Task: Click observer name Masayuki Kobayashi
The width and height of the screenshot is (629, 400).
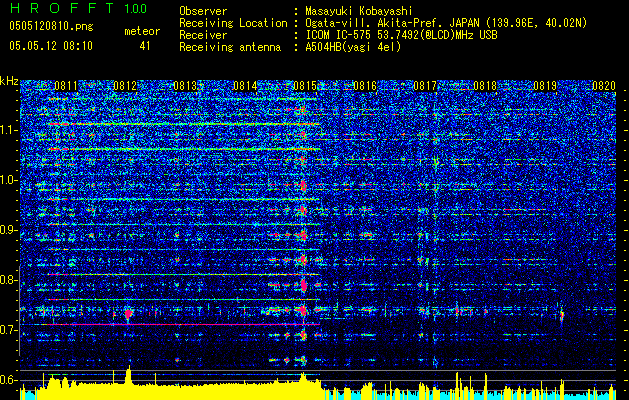Action: 359,11
